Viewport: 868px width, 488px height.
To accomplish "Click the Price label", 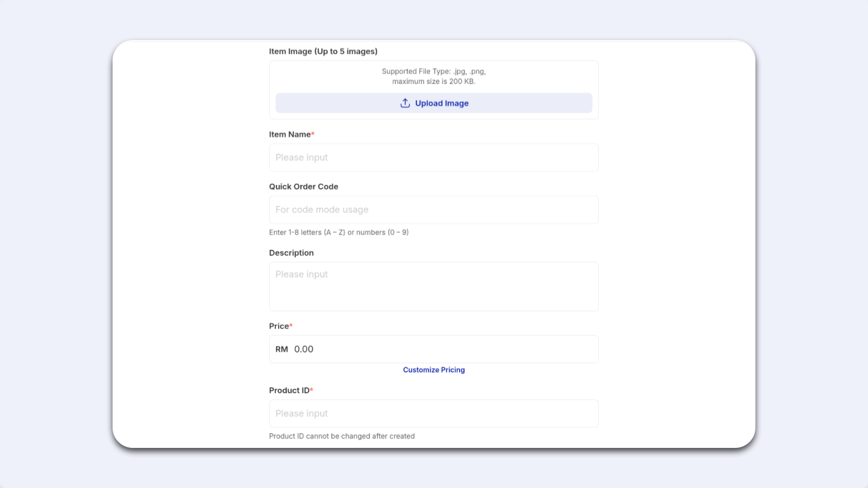I will tap(279, 326).
